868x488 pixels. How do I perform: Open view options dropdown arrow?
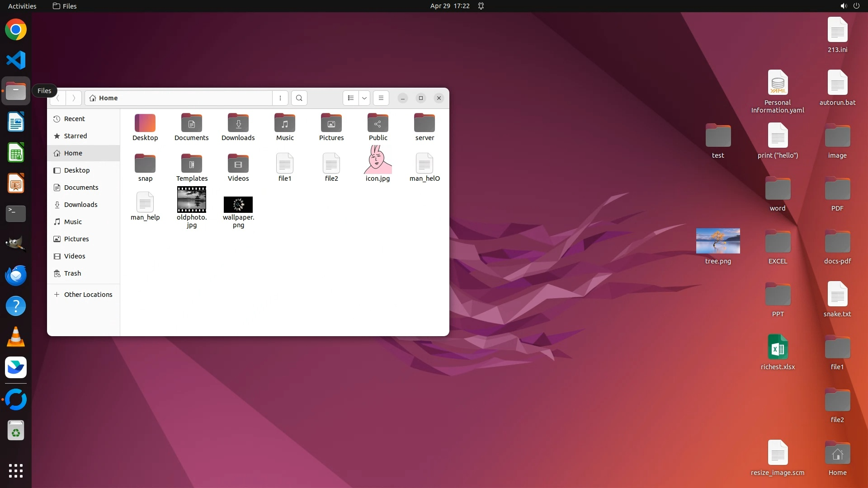[x=364, y=98]
